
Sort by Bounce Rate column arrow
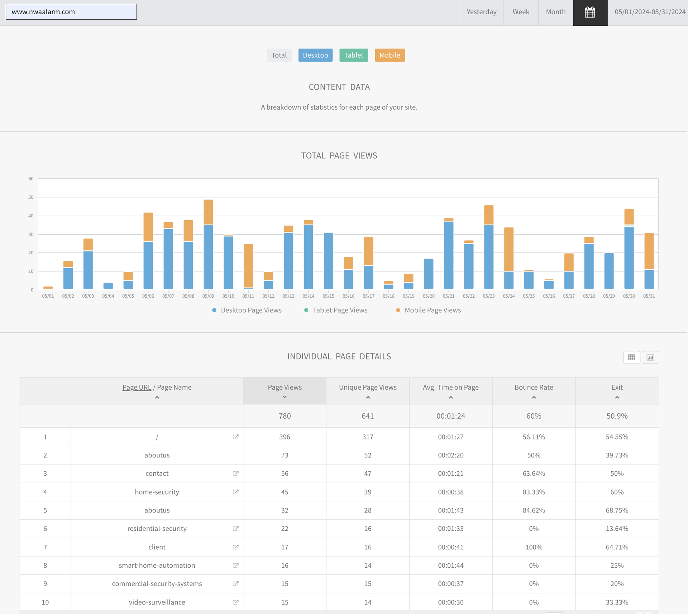pos(534,398)
